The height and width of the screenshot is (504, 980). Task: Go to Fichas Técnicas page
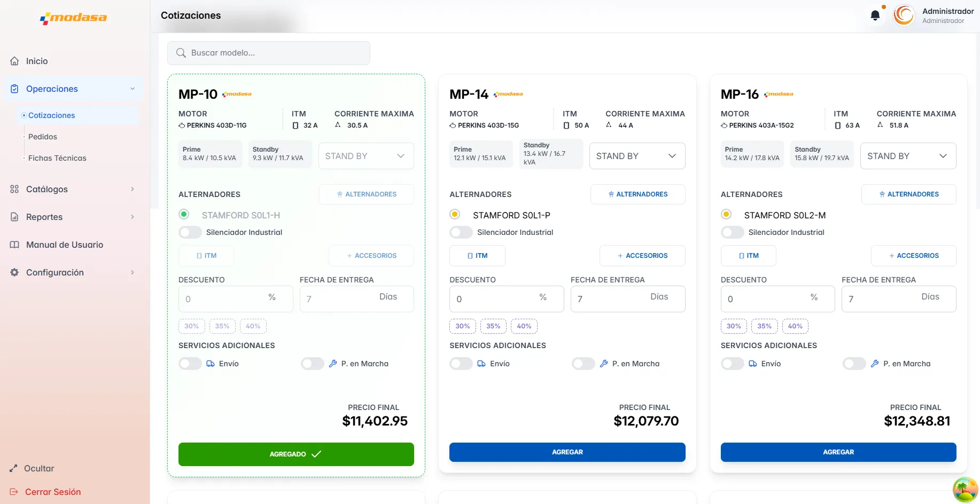pos(57,158)
